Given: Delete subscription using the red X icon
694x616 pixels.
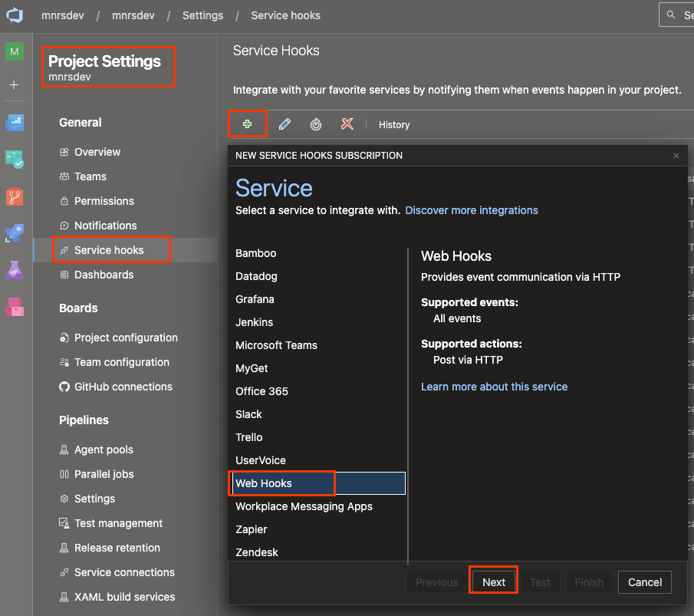Looking at the screenshot, I should pos(347,124).
